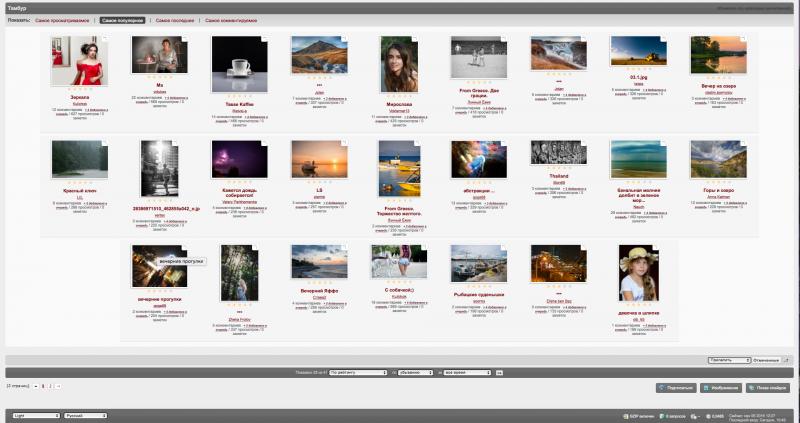
Task: Tick the selection box on the 03.1.jpg photo
Action: click(663, 39)
